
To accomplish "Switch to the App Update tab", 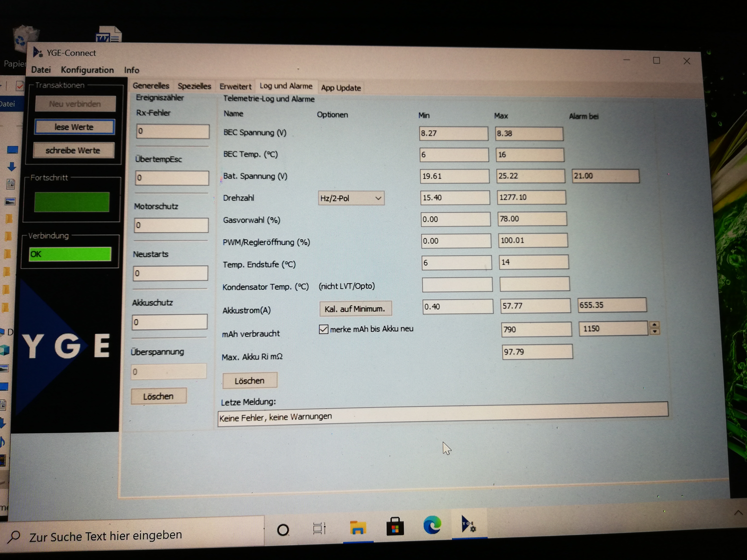I will [341, 88].
